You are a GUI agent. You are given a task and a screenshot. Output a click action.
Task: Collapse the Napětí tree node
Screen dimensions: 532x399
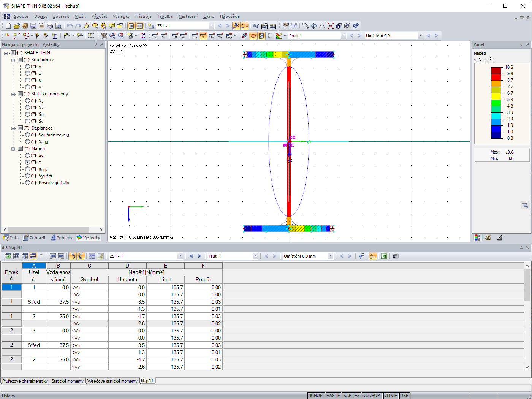click(13, 149)
